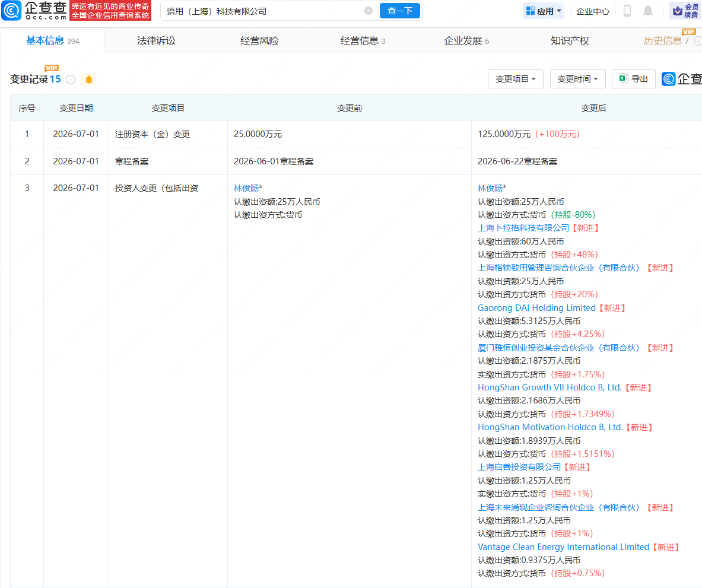
Task: Expand the 变更时间 filter dropdown
Action: pyautogui.click(x=577, y=79)
